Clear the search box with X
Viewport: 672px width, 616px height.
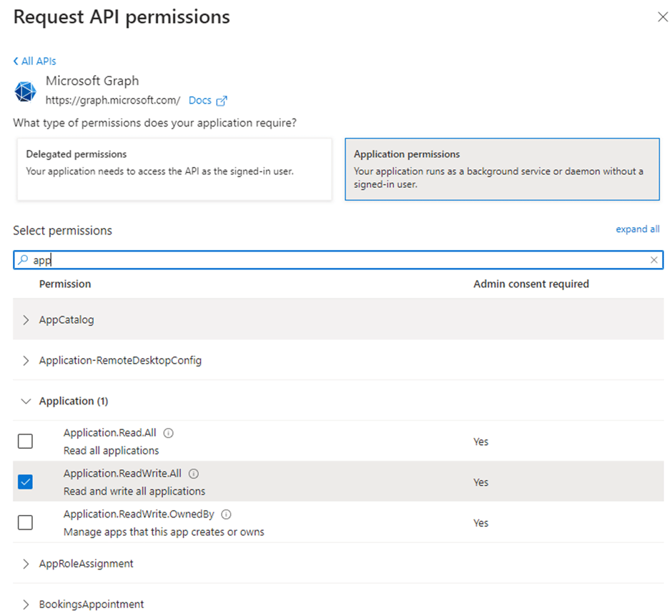point(654,260)
